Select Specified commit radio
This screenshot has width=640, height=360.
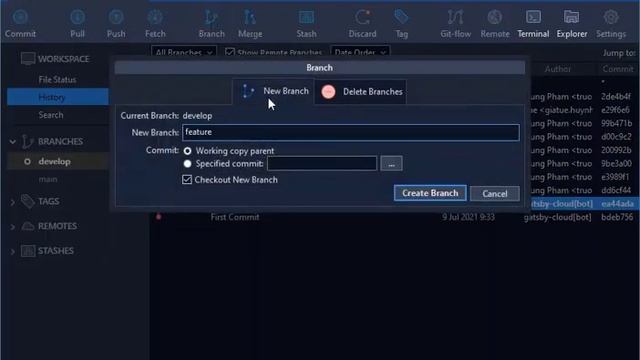(x=187, y=164)
